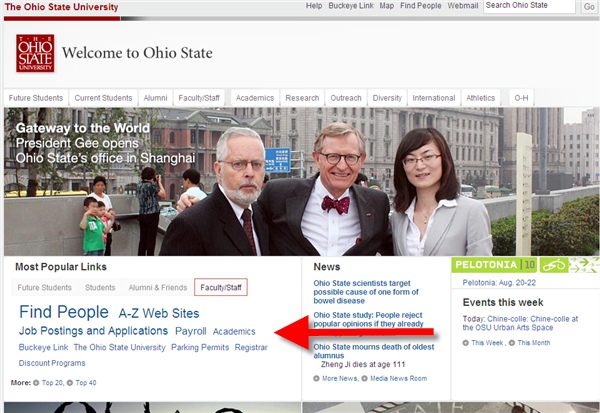The width and height of the screenshot is (600, 413).
Task: Select the Alumni navigation tab
Action: [x=155, y=98]
